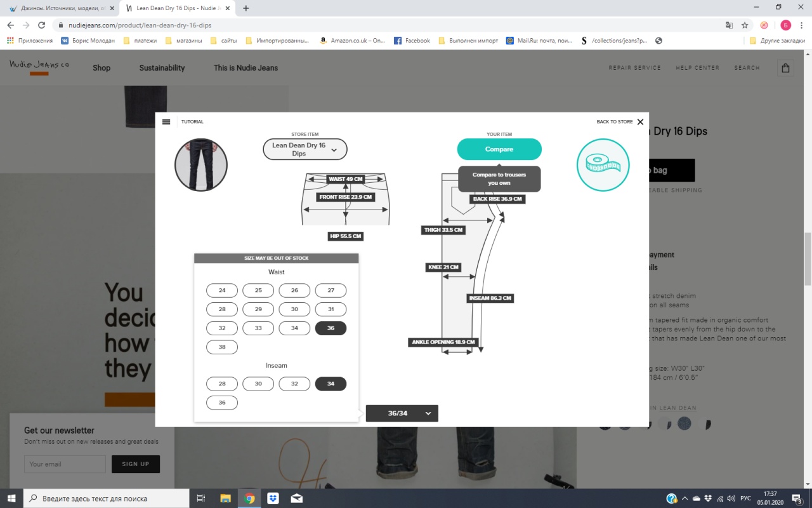Open the Импортированные bookmarks folder

click(x=277, y=41)
